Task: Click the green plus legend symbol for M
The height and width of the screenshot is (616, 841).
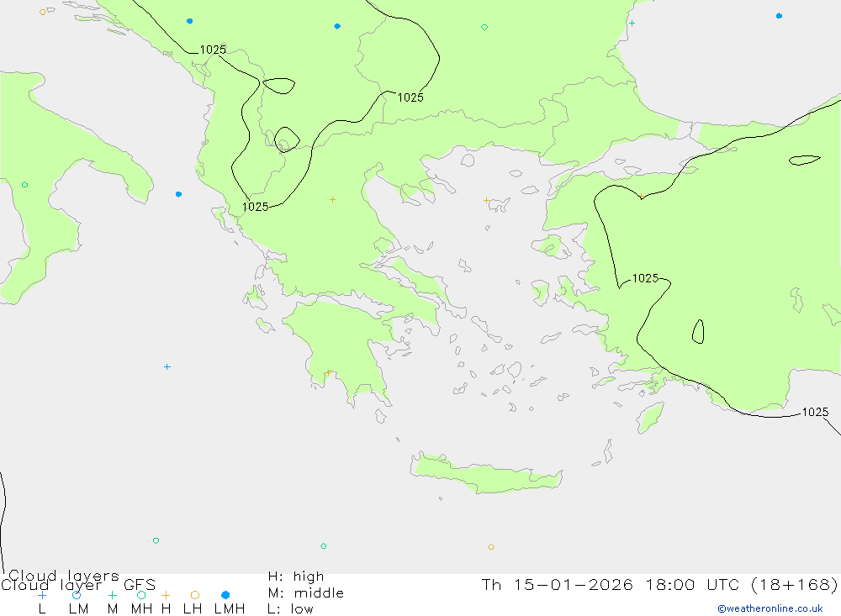Action: 112,595
